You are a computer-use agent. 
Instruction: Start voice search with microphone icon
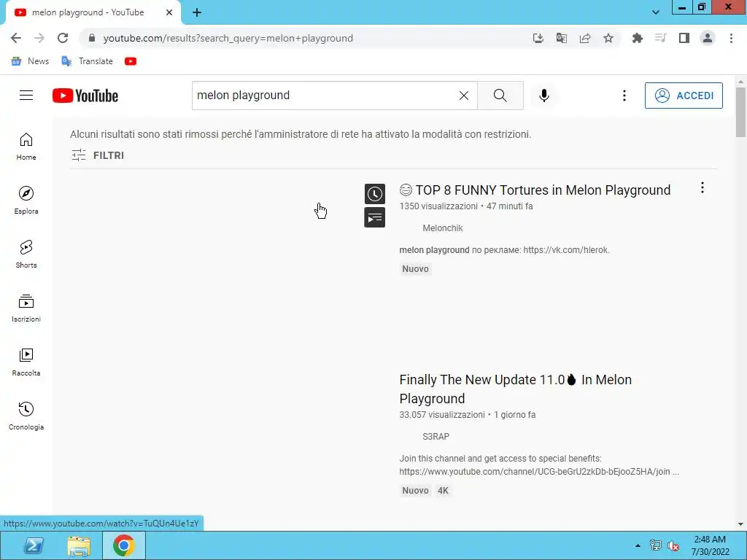click(x=544, y=96)
